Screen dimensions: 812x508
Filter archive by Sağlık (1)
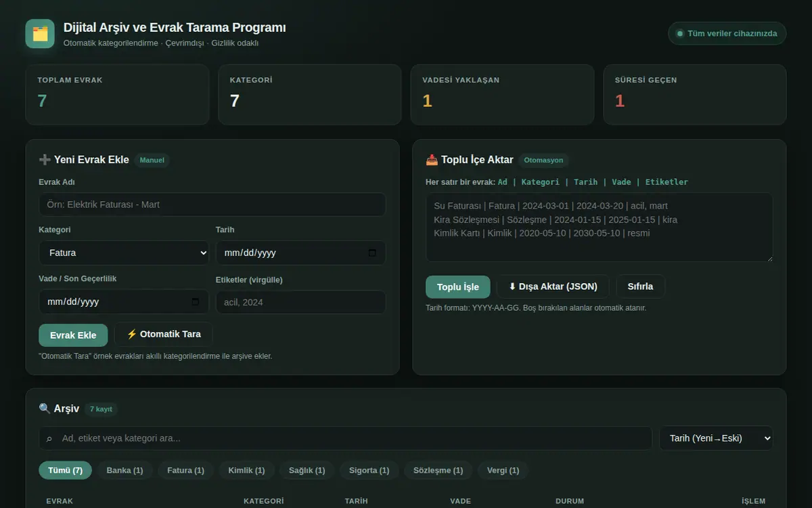[307, 470]
